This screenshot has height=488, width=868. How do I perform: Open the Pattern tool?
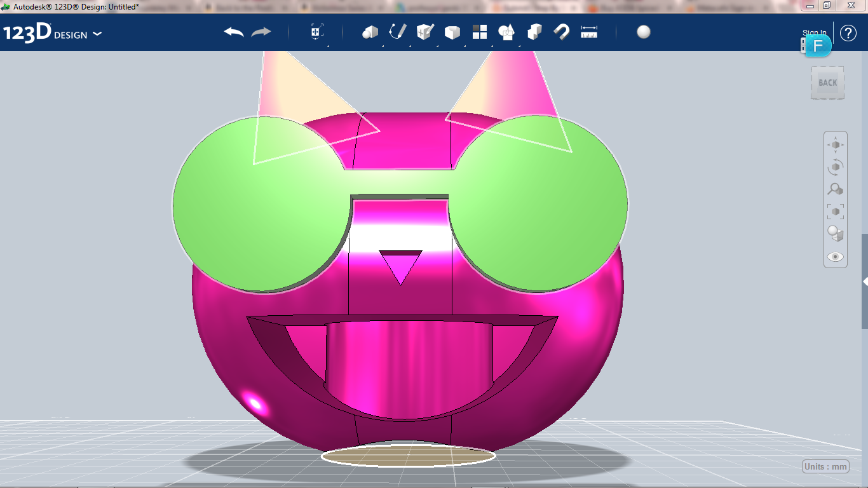[480, 32]
